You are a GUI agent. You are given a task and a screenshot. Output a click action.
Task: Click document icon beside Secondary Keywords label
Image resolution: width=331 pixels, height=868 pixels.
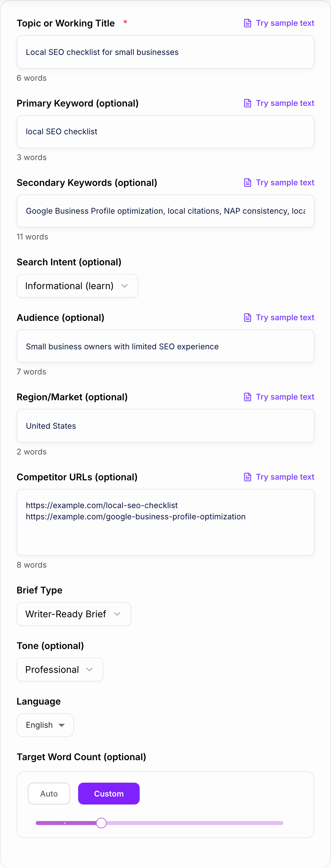coord(247,183)
